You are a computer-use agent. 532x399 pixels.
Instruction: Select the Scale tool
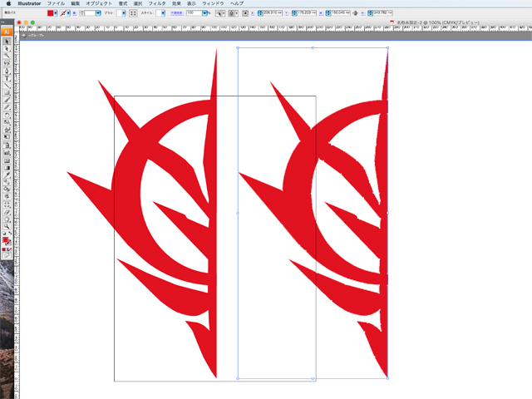(7, 122)
